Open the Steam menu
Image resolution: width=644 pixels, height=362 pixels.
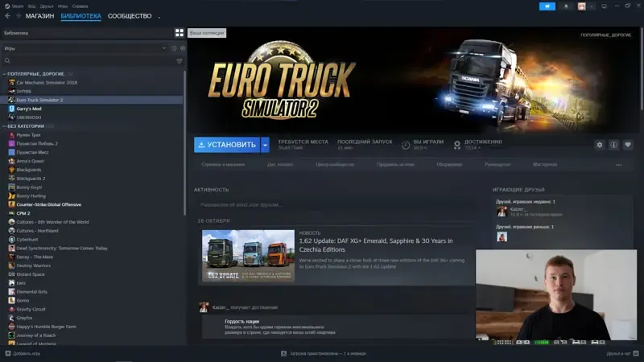point(17,6)
